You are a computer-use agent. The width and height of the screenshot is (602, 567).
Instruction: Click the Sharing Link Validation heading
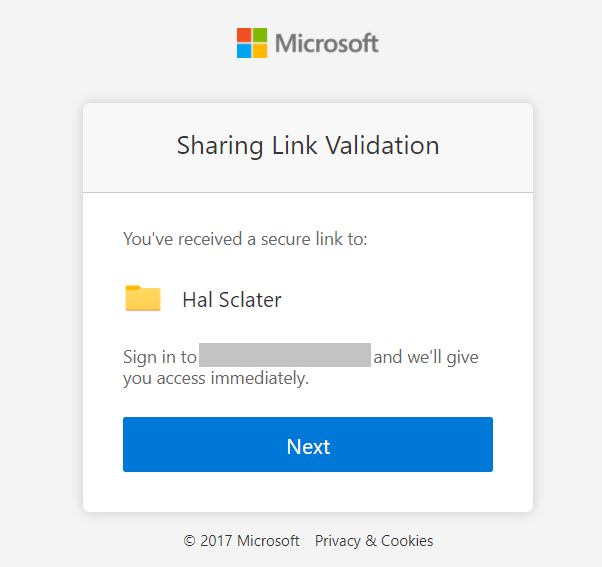[x=308, y=146]
